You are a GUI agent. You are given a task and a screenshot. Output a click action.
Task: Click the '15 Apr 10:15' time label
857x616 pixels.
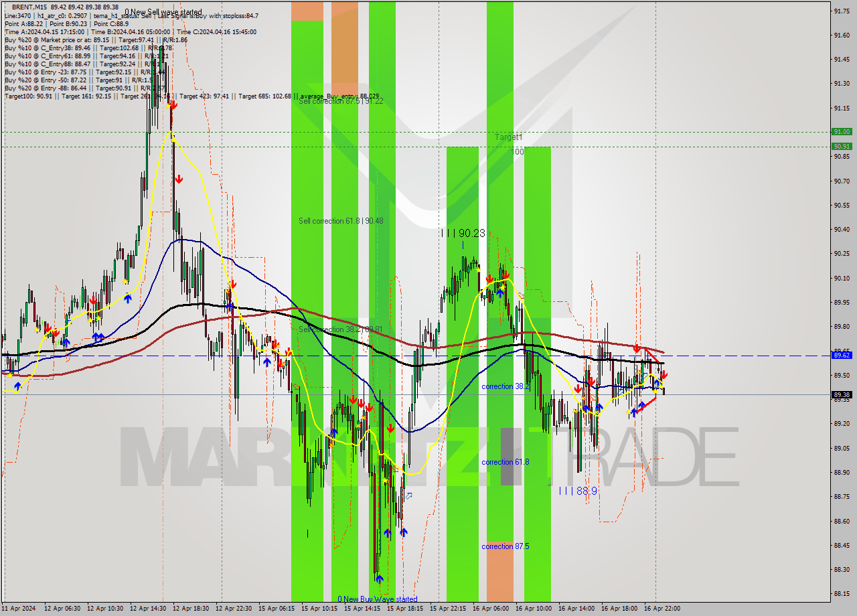pos(319,609)
